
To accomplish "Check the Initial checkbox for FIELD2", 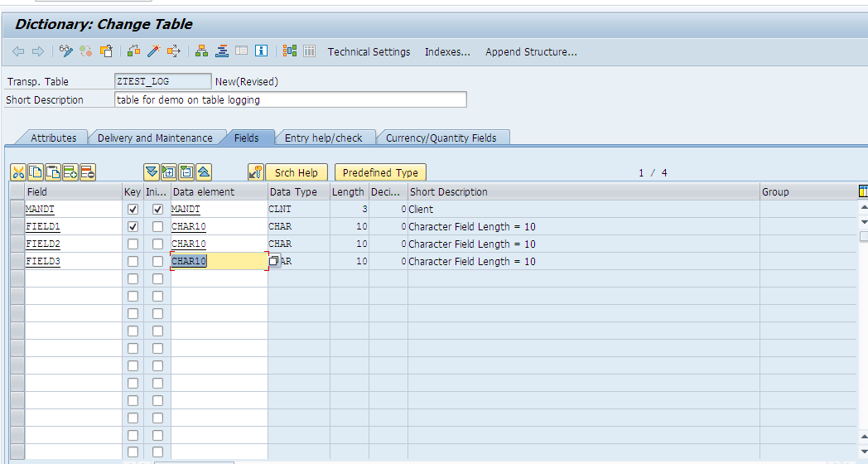I will point(157,244).
